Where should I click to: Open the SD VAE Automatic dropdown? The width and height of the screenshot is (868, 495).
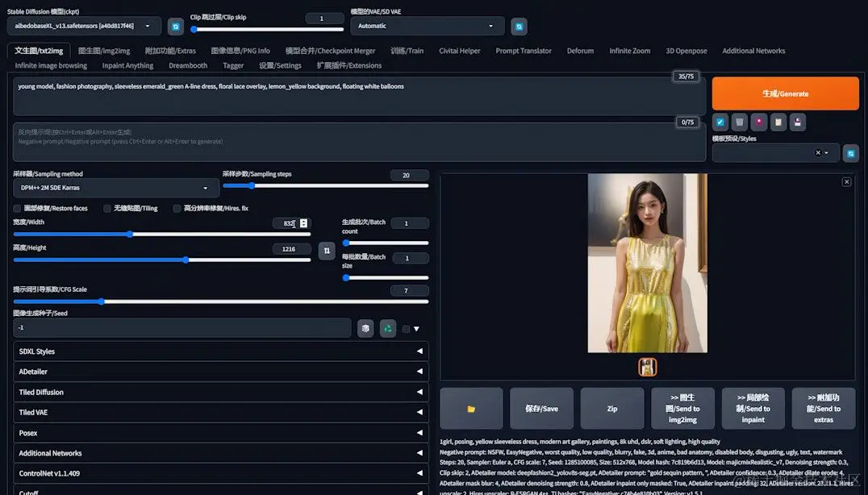coord(428,26)
